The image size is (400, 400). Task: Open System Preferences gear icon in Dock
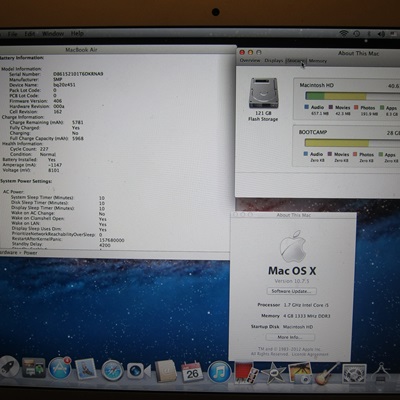tap(354, 374)
